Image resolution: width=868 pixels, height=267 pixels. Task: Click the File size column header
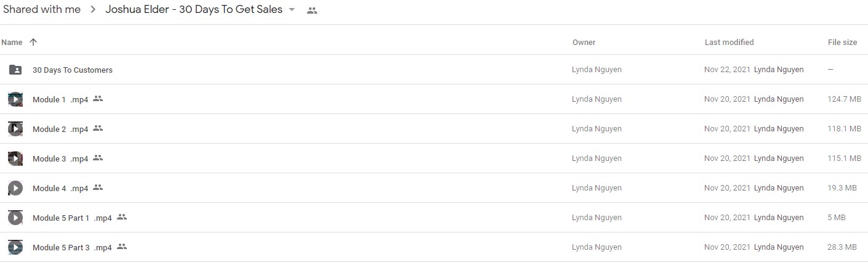[x=842, y=43]
